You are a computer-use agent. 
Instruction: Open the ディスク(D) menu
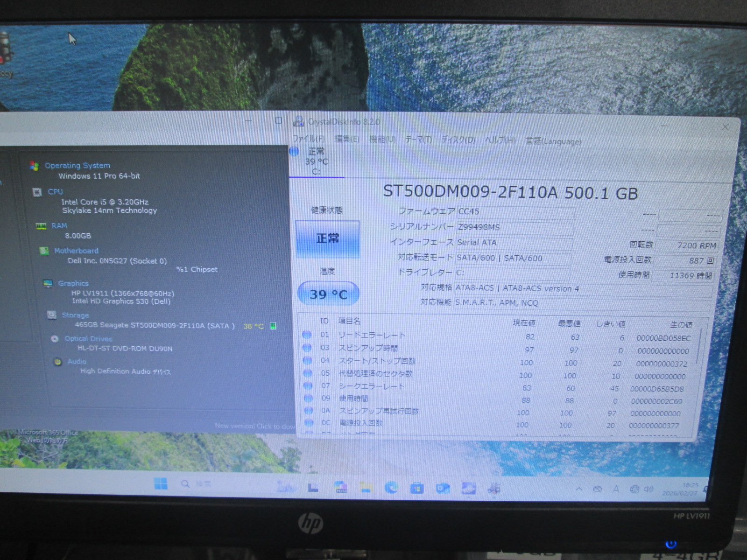[x=458, y=140]
